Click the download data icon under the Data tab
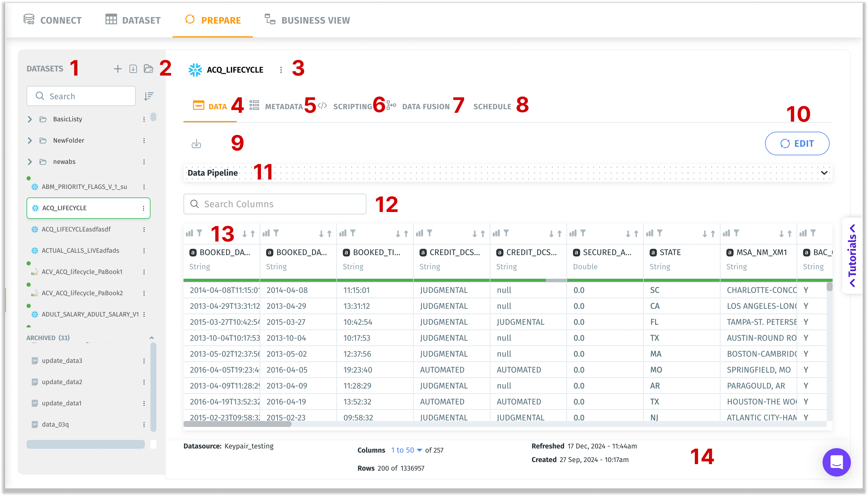 [x=196, y=144]
